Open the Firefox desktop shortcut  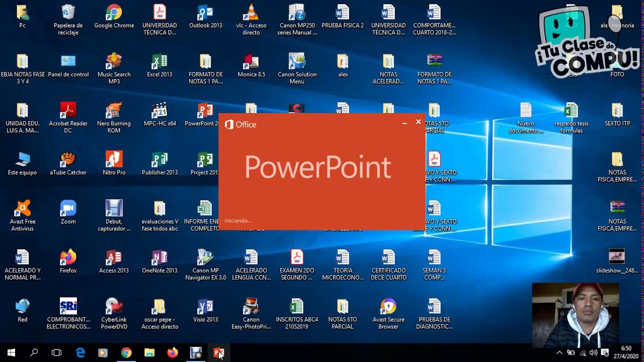point(68,261)
